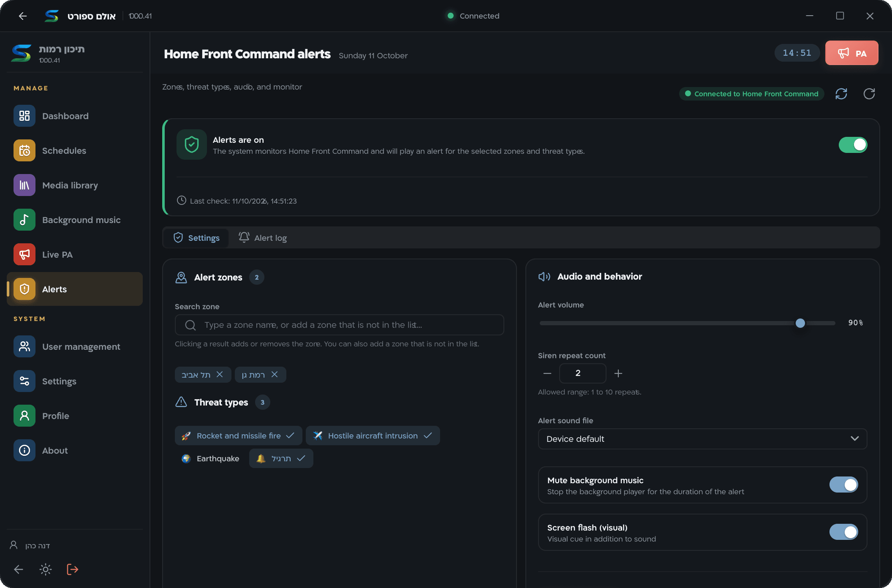
Task: Click the Connected status in title bar
Action: (x=474, y=16)
